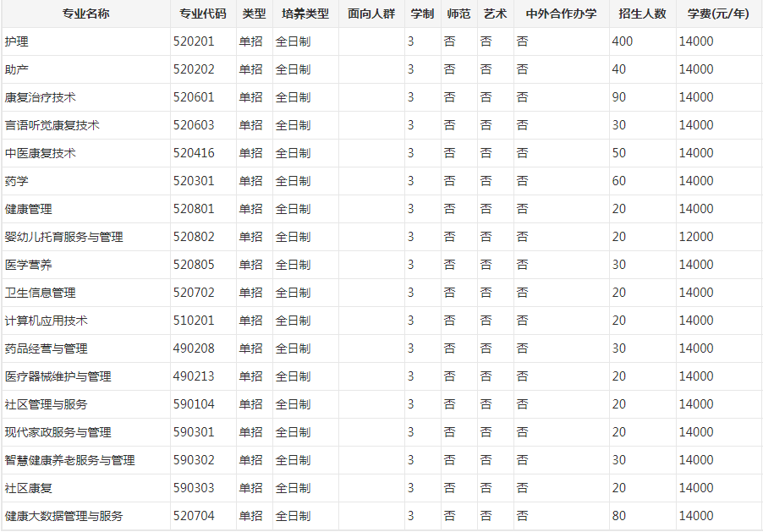Click the 招生人数 column header
Viewport: 763px width, 532px height.
click(642, 14)
